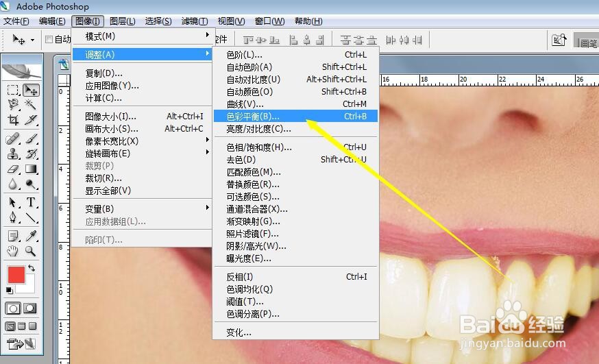Viewport: 599px width, 364px height.
Task: Select the Zoom tool
Action: click(31, 251)
